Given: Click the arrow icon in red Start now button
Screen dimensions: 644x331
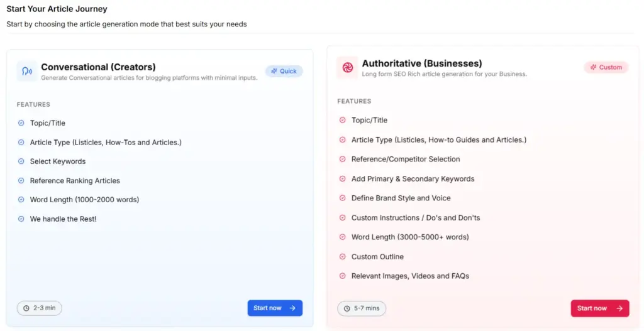Looking at the screenshot, I should click(619, 308).
